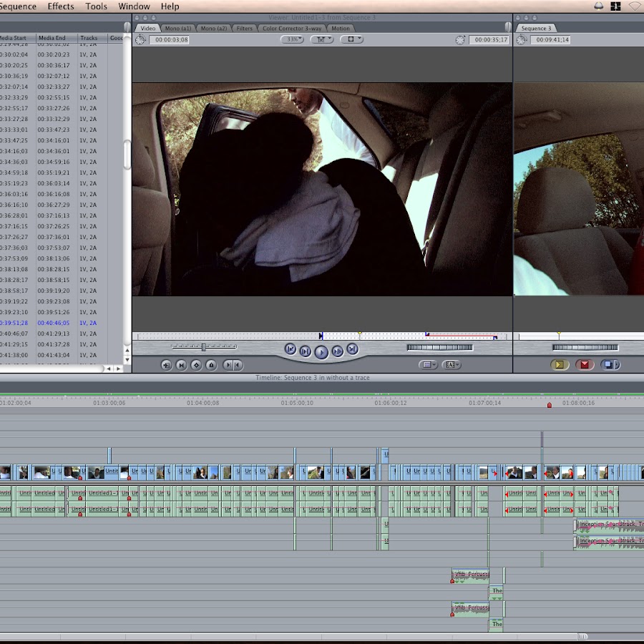Click the yellow Overwrite edit button in Canvas

(x=560, y=364)
